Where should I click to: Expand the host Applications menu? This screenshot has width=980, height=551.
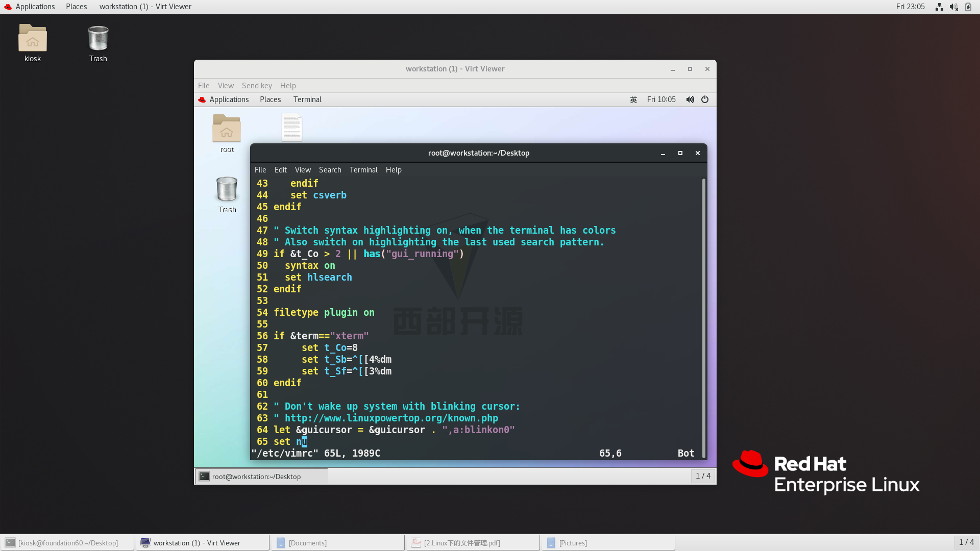[35, 7]
